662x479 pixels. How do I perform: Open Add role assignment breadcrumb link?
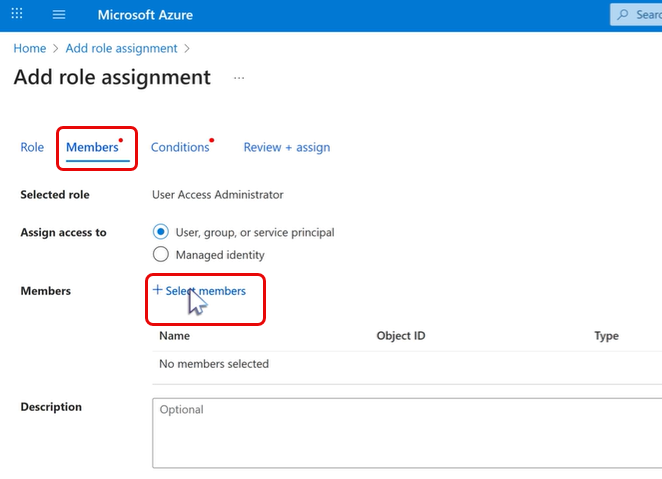click(x=122, y=49)
